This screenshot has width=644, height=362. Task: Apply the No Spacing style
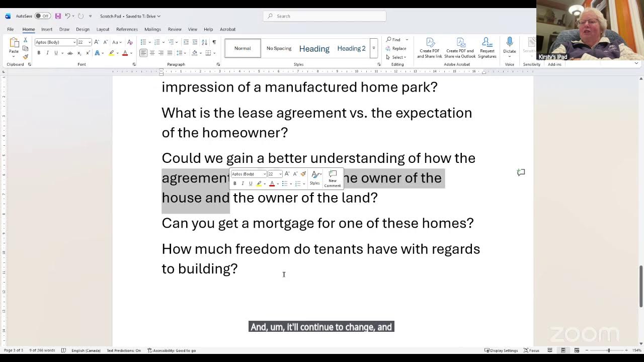279,48
